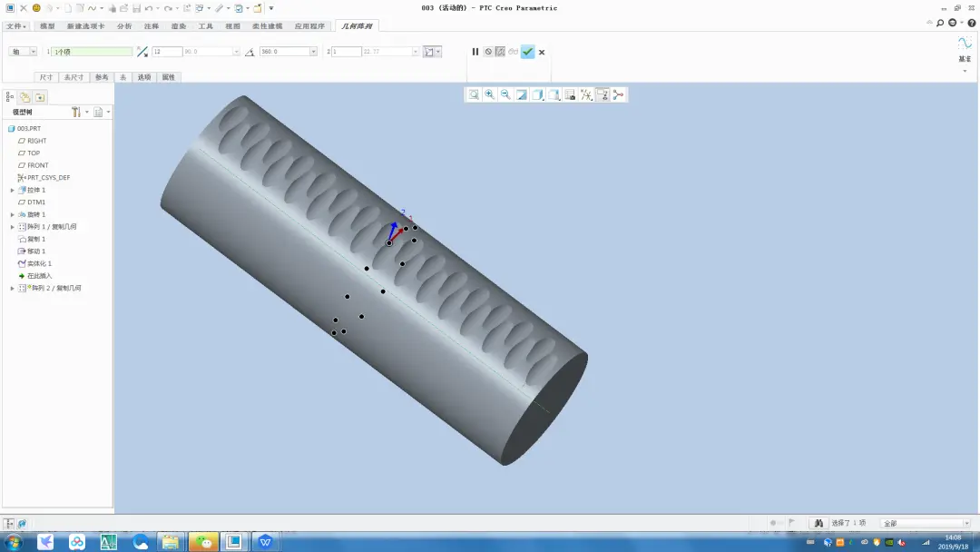980x552 pixels.
Task: Open the 选项 panel tab
Action: click(x=144, y=77)
